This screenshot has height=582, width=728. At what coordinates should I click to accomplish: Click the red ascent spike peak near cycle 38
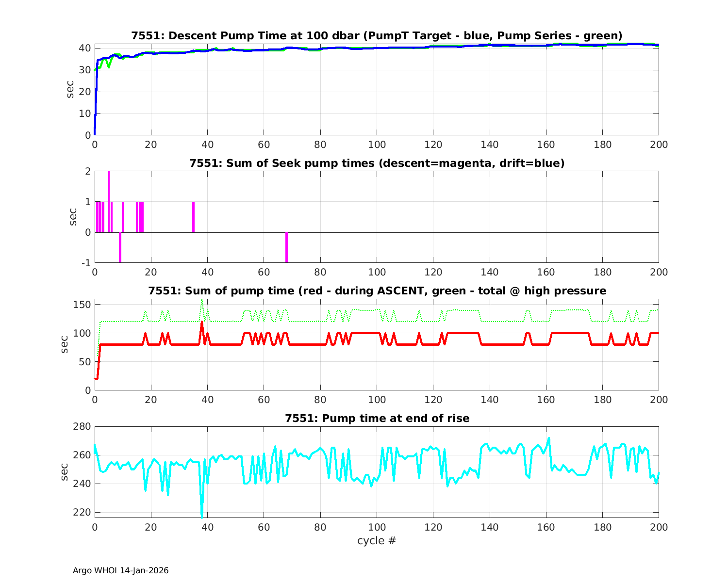click(202, 322)
